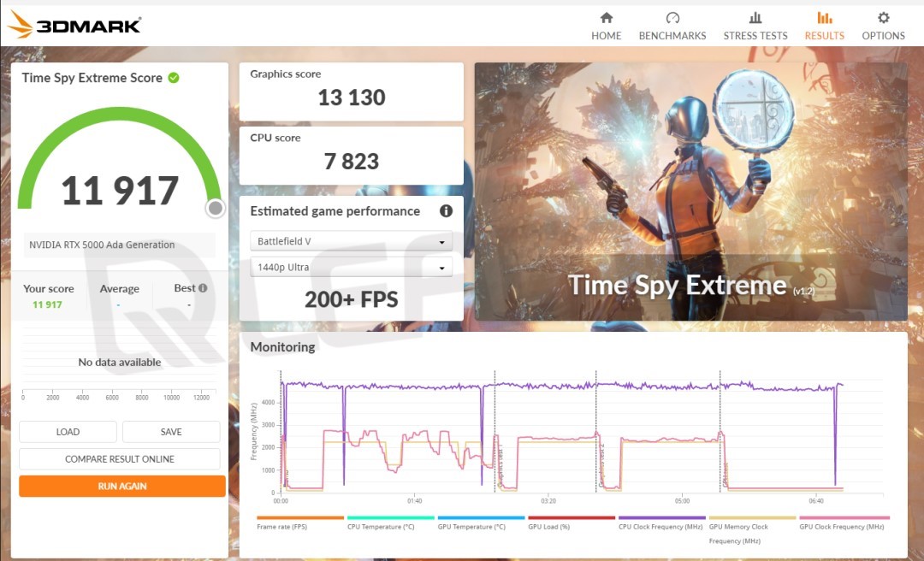Click the Time Spy Extreme banner image
The image size is (924, 561).
click(690, 191)
